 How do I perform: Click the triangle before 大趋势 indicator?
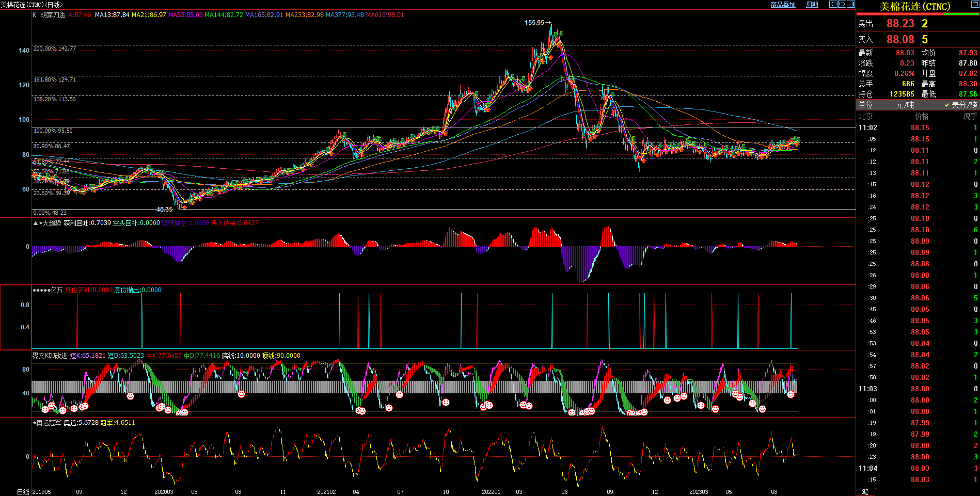(35, 223)
